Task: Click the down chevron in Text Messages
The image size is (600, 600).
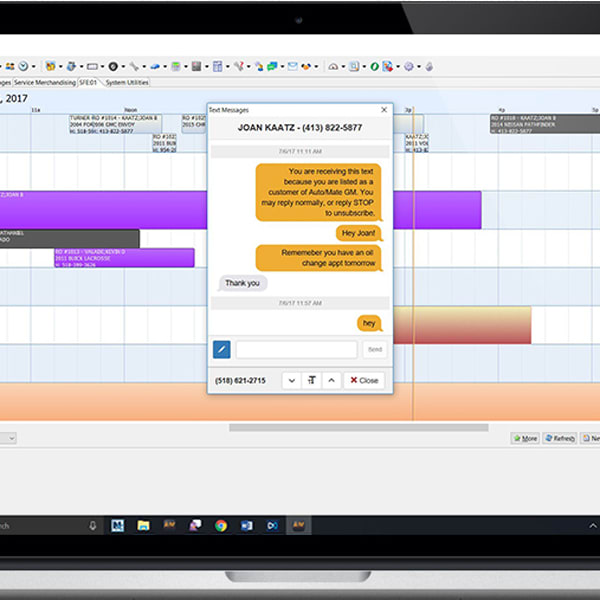Action: [290, 381]
